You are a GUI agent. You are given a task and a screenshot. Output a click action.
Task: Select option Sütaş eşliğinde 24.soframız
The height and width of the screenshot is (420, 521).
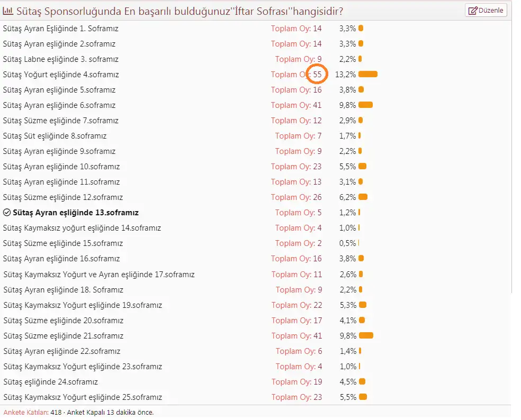coord(50,382)
